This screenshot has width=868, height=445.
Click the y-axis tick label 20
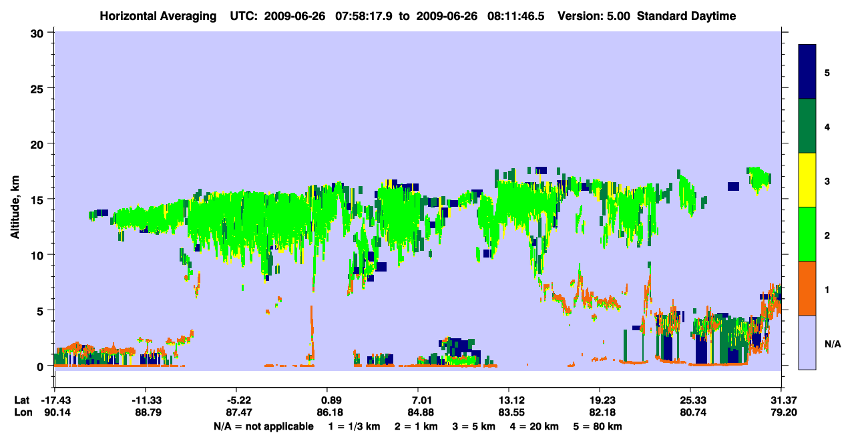39,143
